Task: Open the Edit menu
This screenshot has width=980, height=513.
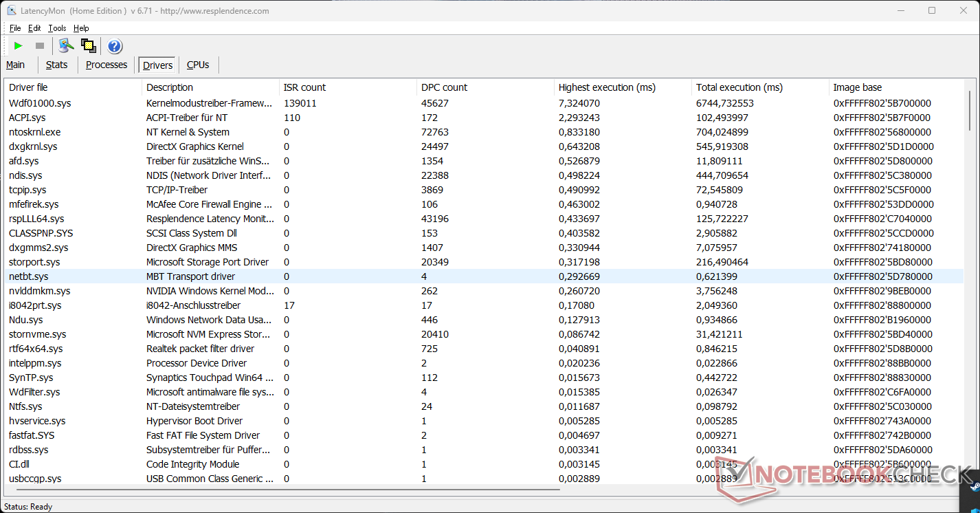Action: [x=34, y=28]
